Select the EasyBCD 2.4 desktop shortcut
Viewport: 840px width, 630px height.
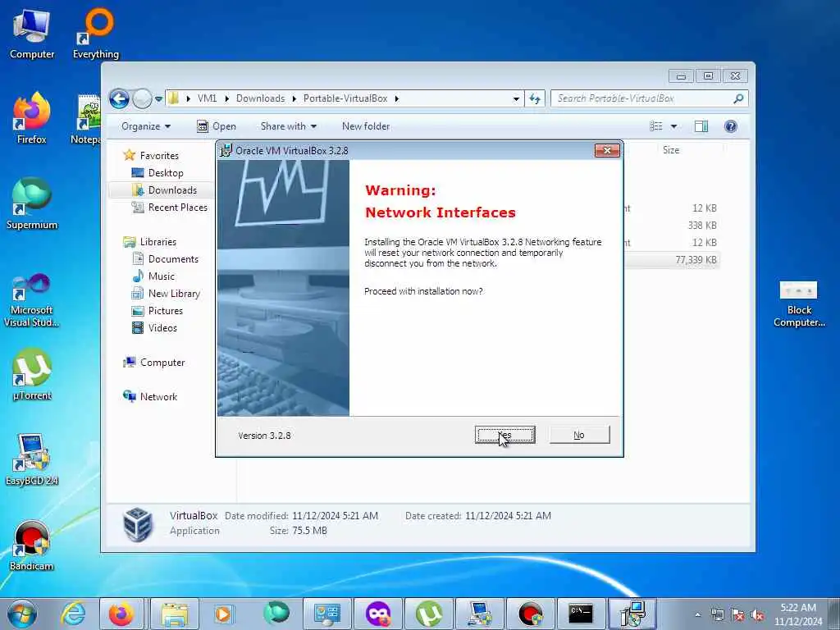[x=32, y=460]
